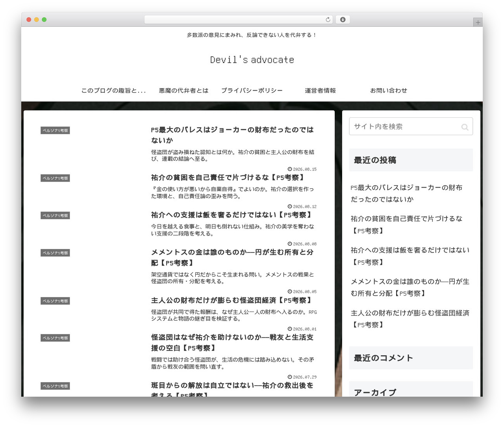
Task: Open article 怪盗団はなぜ祐介を助けないのか in main list
Action: point(232,343)
